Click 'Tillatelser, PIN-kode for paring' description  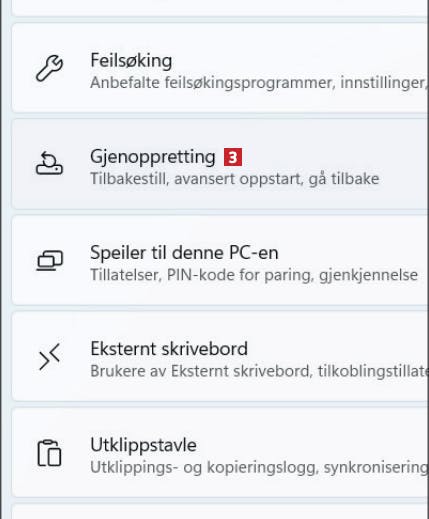202,275
